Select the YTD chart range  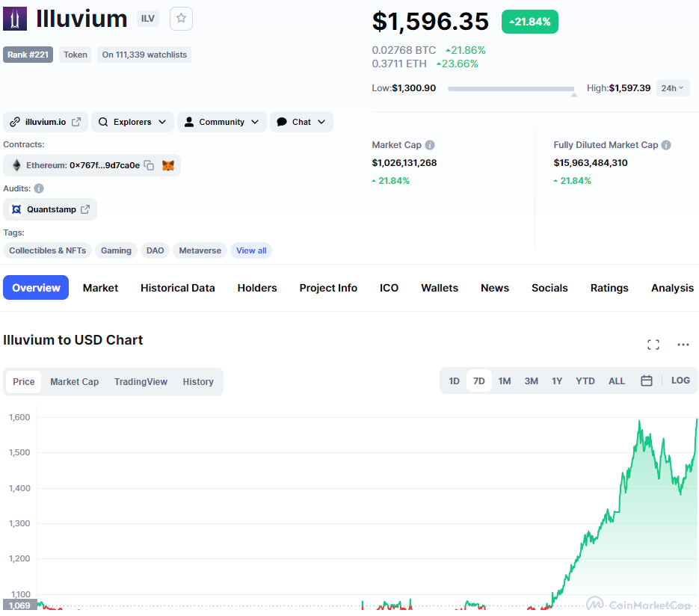[585, 381]
